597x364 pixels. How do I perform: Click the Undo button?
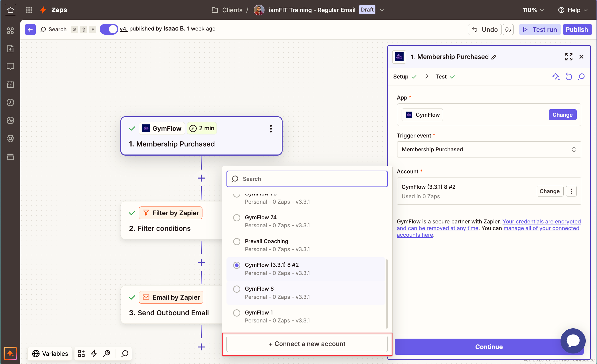point(485,29)
